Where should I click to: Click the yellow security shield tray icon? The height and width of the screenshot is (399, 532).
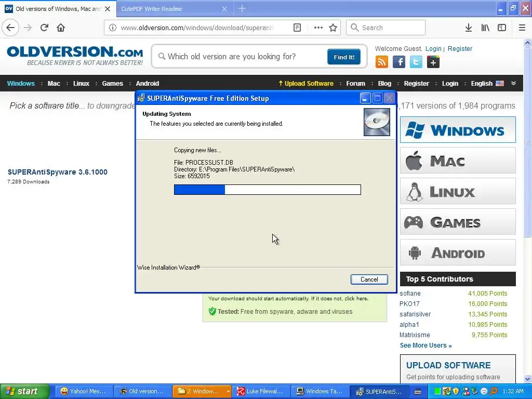(456, 392)
